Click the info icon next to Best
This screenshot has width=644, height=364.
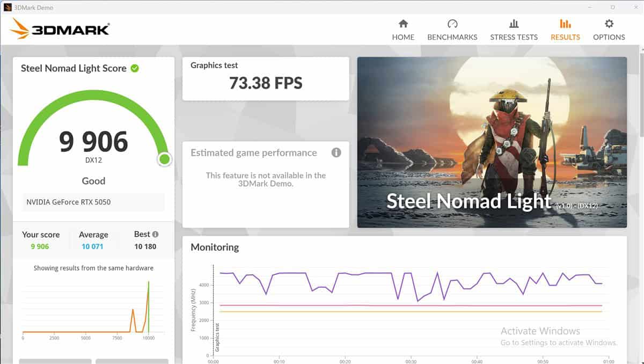pos(156,234)
